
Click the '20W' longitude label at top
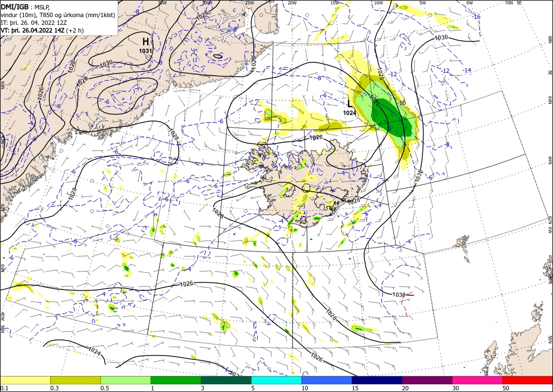click(293, 3)
